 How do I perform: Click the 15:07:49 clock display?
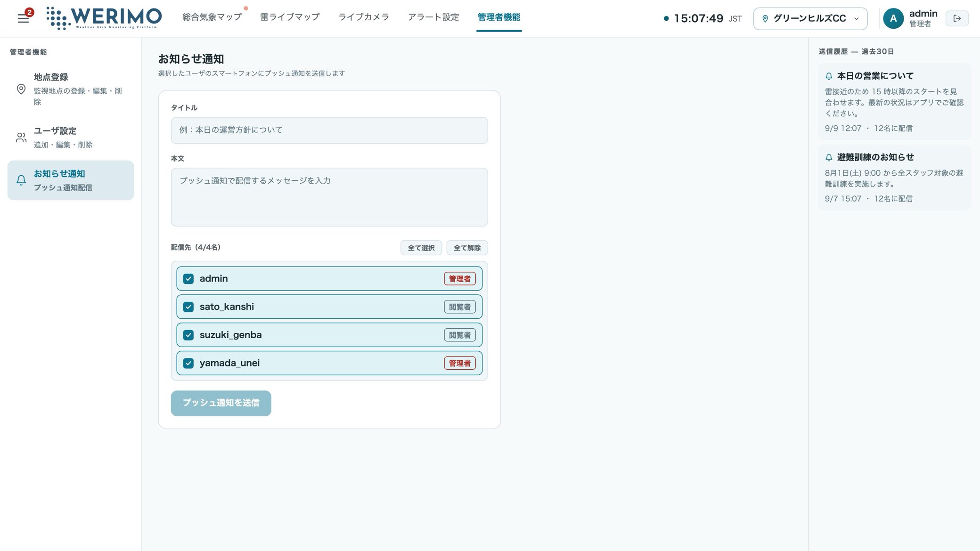[698, 18]
